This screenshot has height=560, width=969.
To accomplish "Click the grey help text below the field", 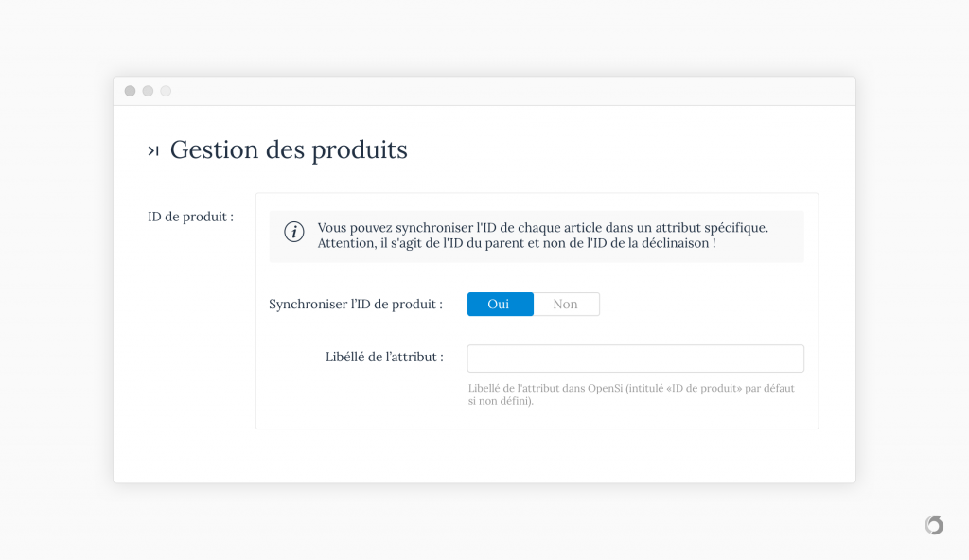I will click(631, 394).
